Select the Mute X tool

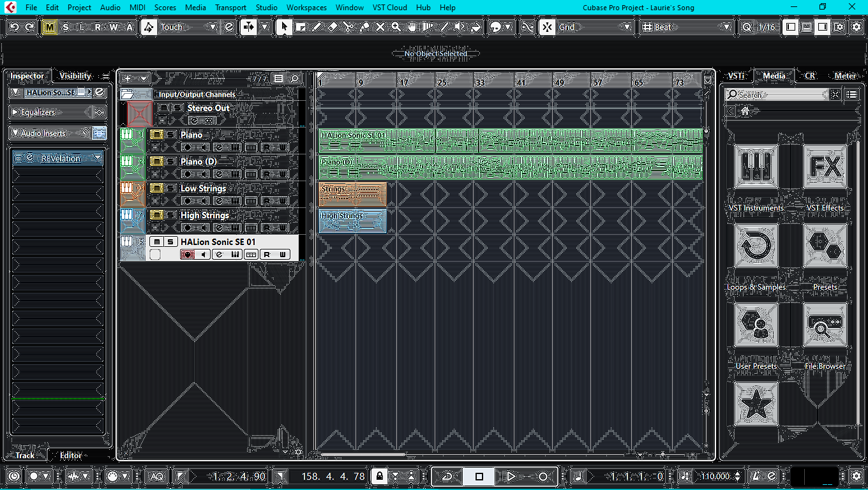coord(380,27)
